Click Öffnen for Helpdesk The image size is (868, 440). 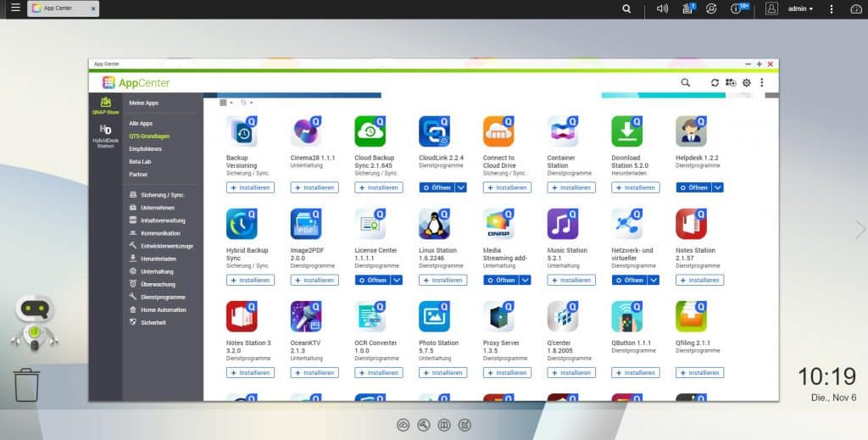click(693, 187)
